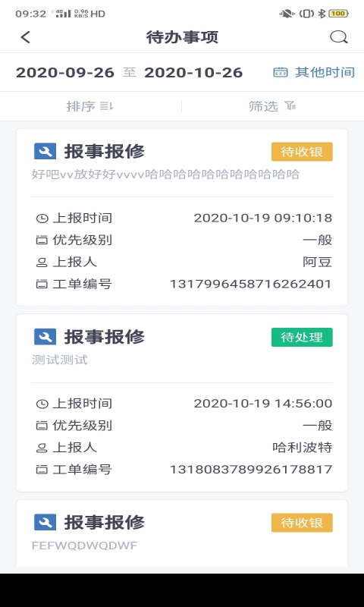Select the end date 2020-10-26
The image size is (364, 607).
click(193, 73)
